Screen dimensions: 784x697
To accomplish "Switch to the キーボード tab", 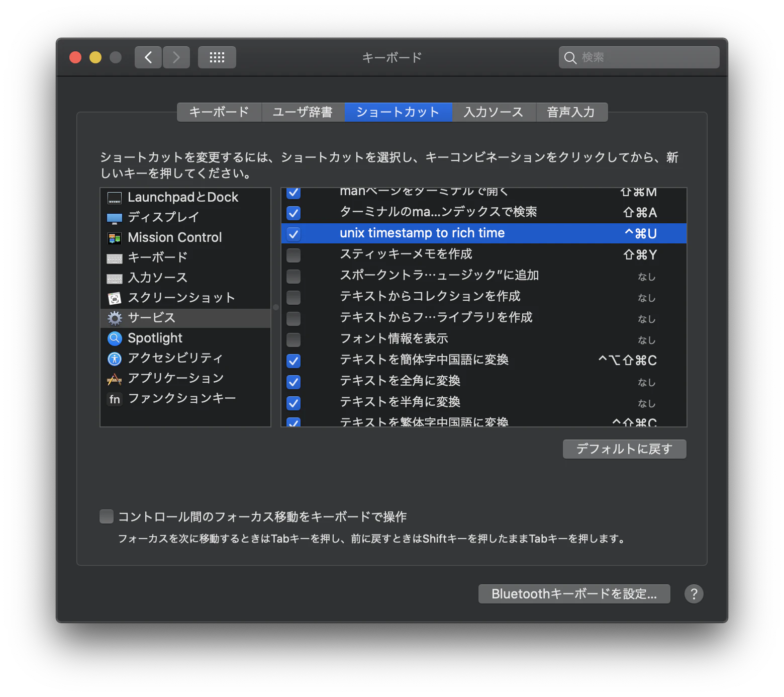I will [219, 112].
